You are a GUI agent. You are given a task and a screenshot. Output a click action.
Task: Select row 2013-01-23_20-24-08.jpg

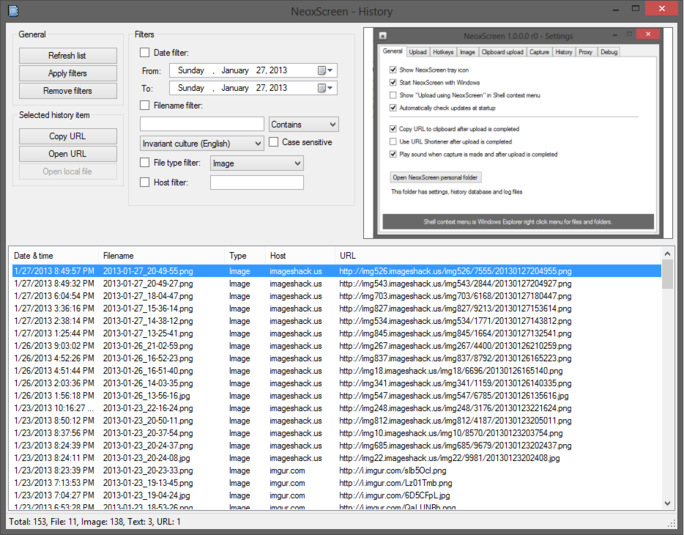pyautogui.click(x=336, y=458)
